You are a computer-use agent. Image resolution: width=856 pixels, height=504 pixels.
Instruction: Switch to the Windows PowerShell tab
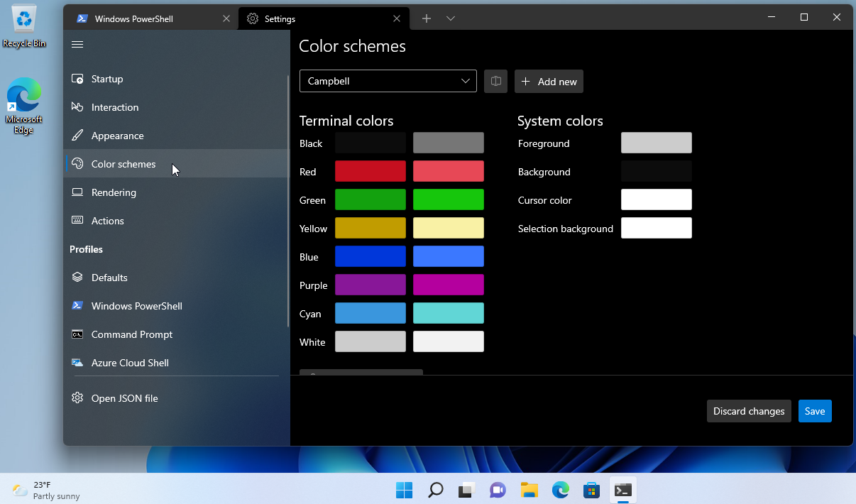(x=152, y=19)
